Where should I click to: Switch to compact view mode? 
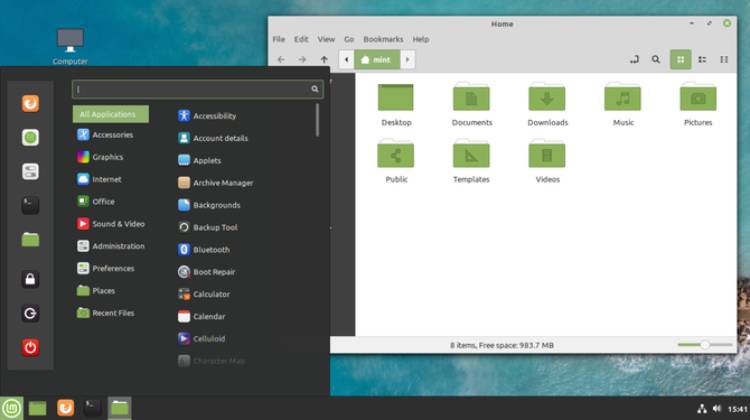pyautogui.click(x=724, y=59)
